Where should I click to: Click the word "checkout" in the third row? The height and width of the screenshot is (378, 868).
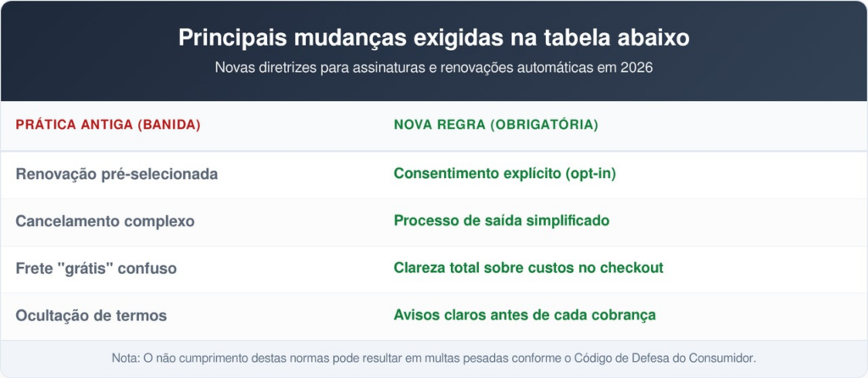coord(632,269)
